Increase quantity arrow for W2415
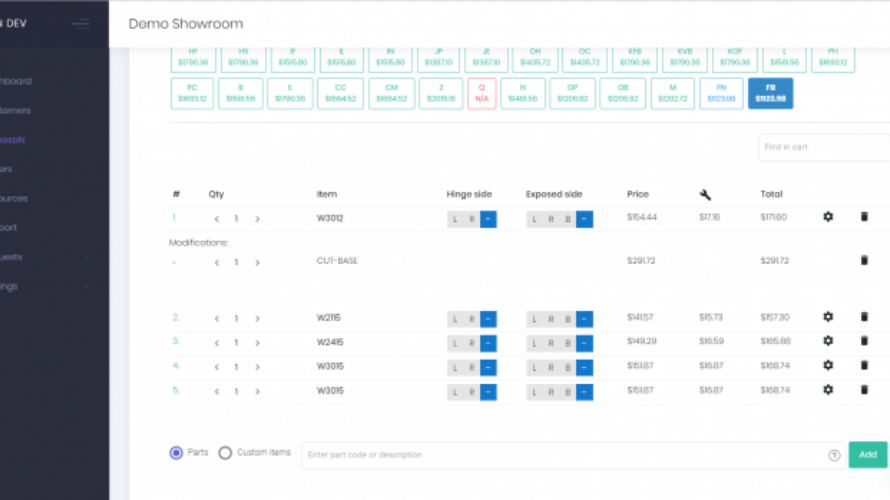The width and height of the screenshot is (890, 500). tap(257, 343)
